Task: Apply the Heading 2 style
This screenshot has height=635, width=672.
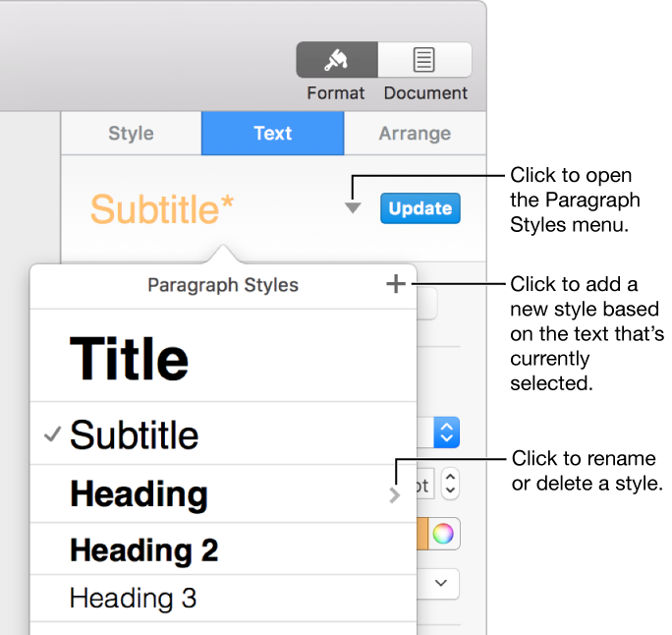Action: point(223,548)
